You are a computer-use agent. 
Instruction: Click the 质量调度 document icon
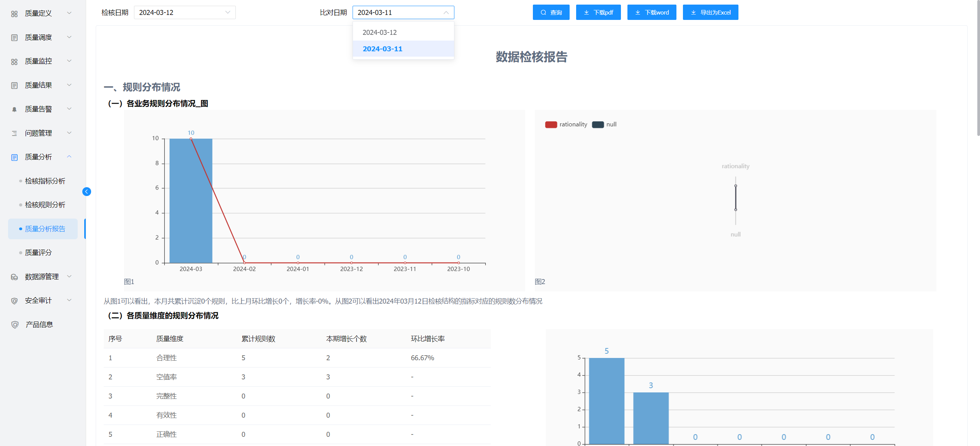click(x=14, y=38)
